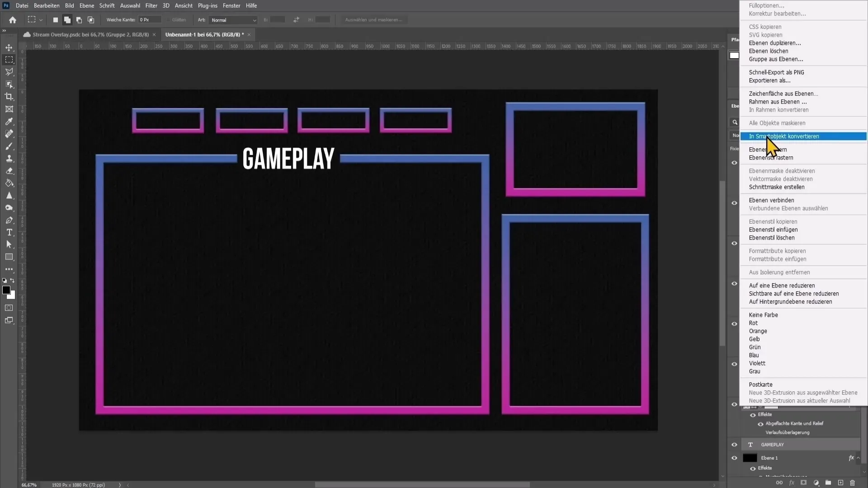Click the trash icon to delete layer

pyautogui.click(x=852, y=483)
